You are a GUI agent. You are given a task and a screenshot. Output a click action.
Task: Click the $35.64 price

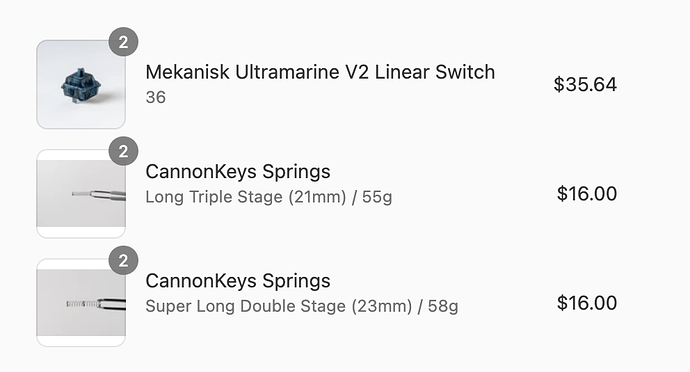point(585,85)
